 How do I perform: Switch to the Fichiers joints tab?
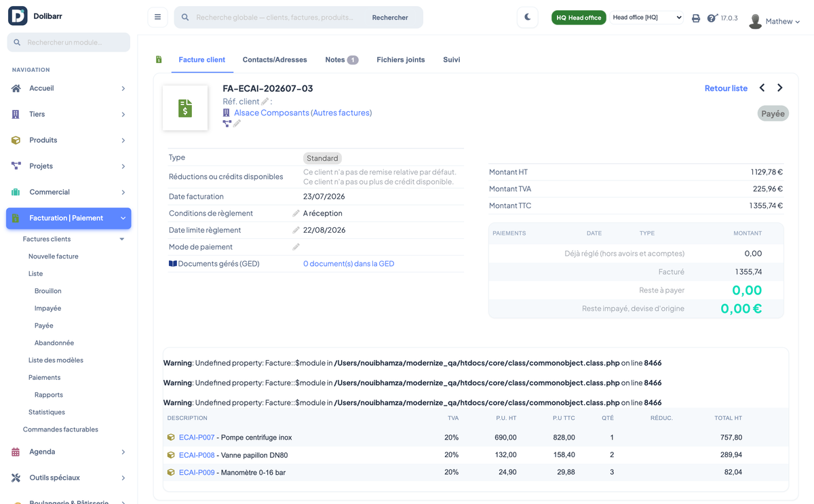point(401,60)
